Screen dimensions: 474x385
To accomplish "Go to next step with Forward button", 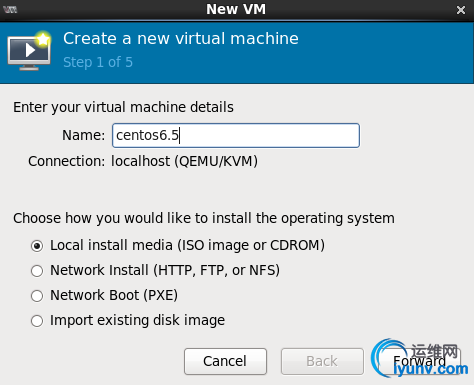I will click(x=419, y=361).
